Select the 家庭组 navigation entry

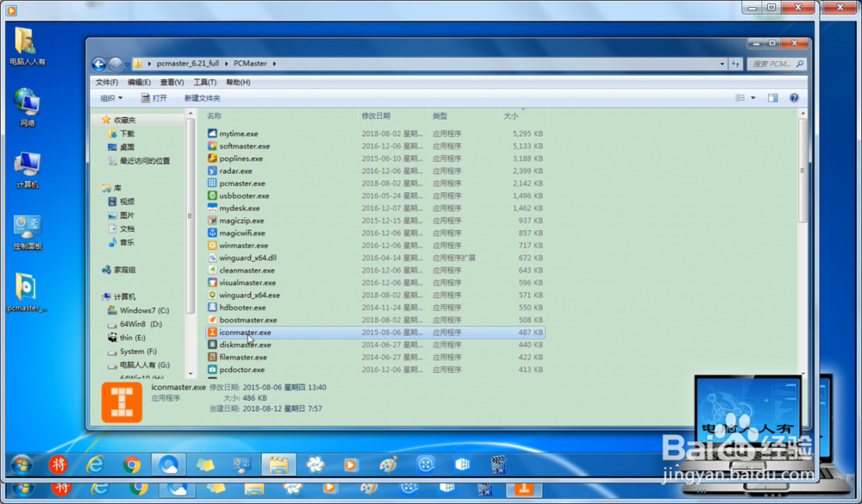coord(119,270)
